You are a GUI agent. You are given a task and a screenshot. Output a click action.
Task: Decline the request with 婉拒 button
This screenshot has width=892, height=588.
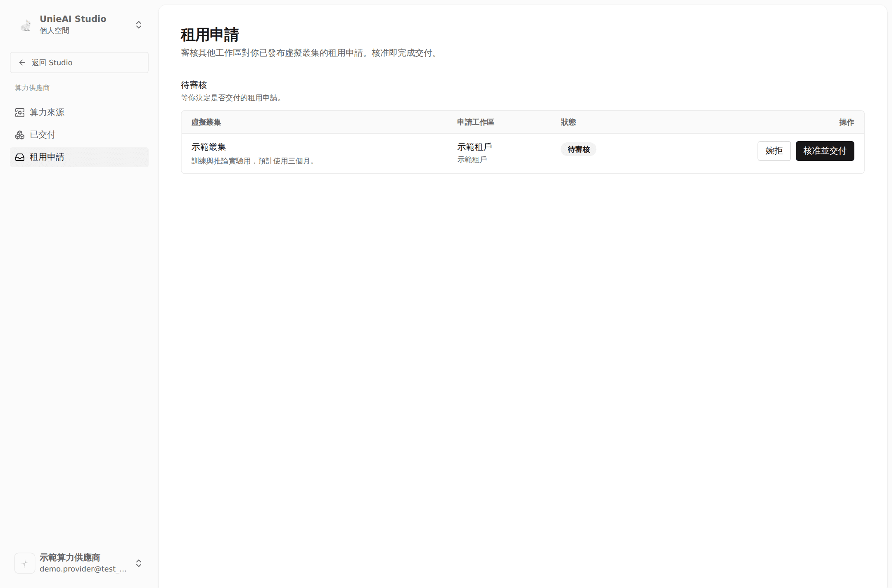pyautogui.click(x=774, y=151)
